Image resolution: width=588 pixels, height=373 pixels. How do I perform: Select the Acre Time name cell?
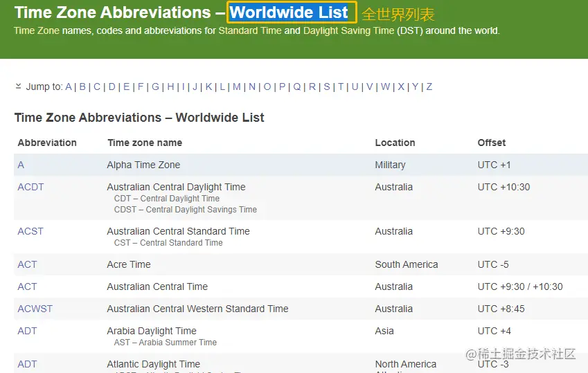129,264
